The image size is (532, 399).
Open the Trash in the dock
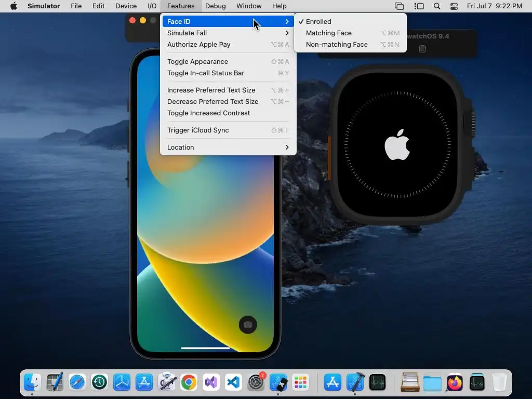point(499,382)
